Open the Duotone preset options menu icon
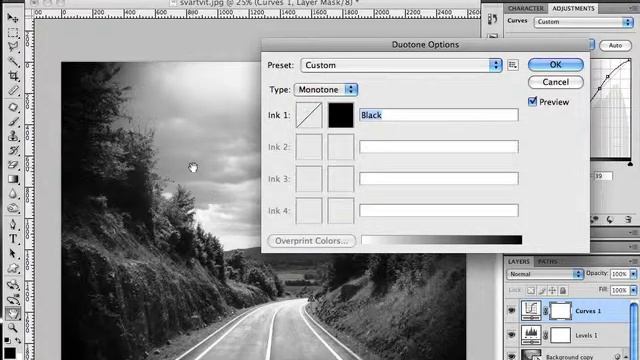The image size is (640, 360). [x=513, y=65]
